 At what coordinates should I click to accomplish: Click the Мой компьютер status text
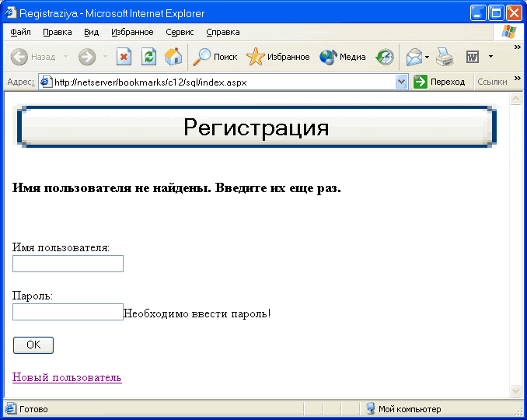(x=410, y=409)
